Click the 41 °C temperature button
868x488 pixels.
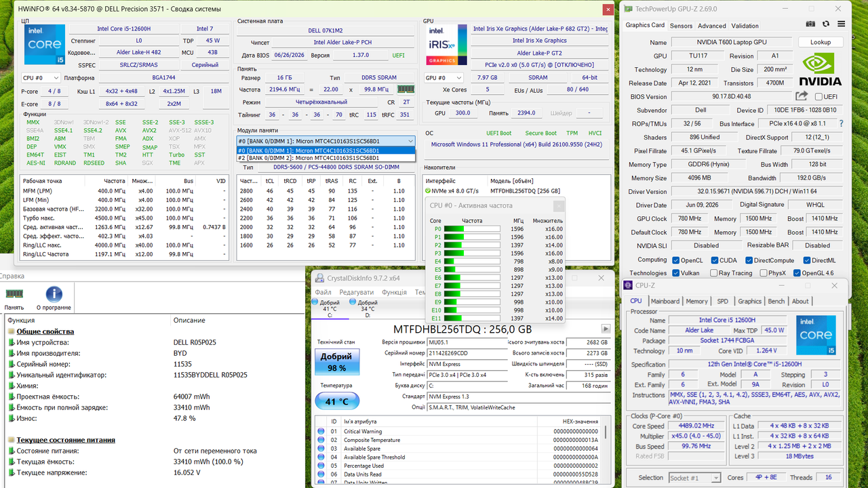[336, 401]
